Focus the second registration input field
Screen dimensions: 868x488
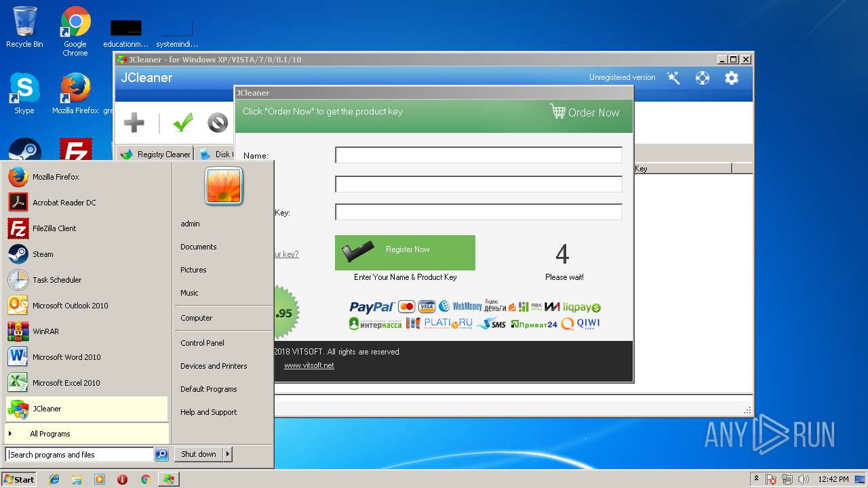coord(479,184)
